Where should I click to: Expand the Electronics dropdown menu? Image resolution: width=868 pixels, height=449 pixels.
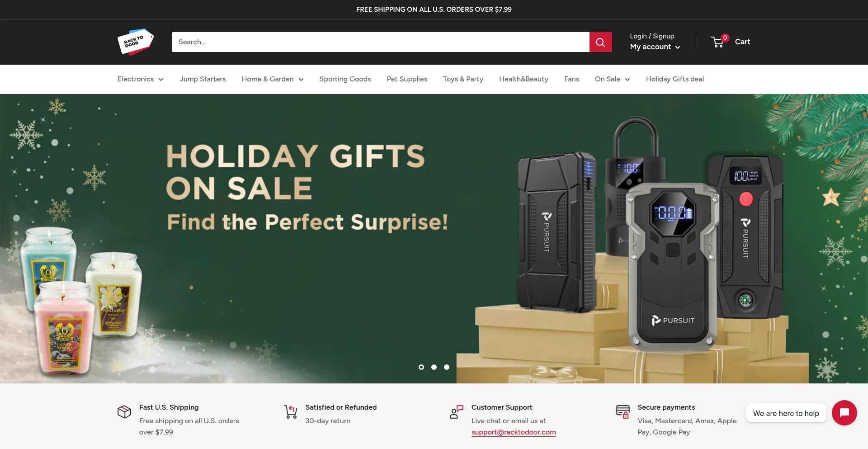click(141, 79)
